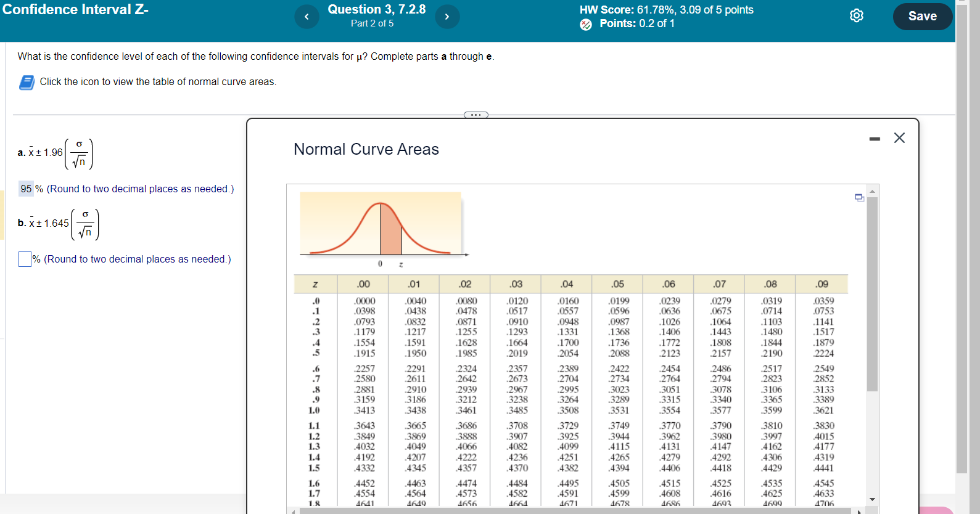This screenshot has height=514, width=980.
Task: Click table value .4332 in row 1.5
Action: tap(364, 468)
